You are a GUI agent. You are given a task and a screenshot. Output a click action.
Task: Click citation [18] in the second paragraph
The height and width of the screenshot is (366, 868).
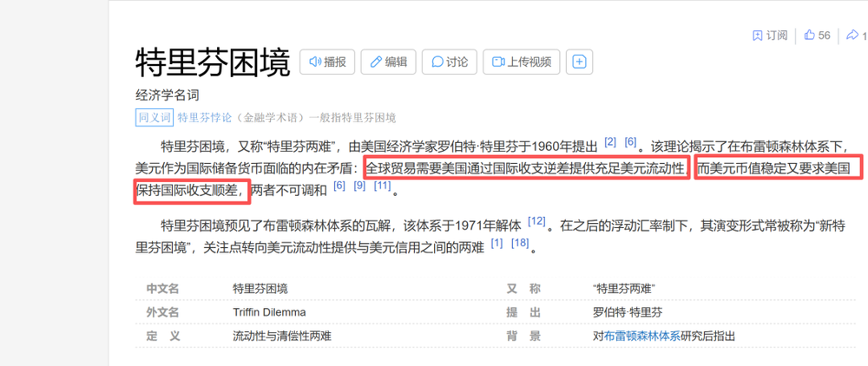click(520, 244)
